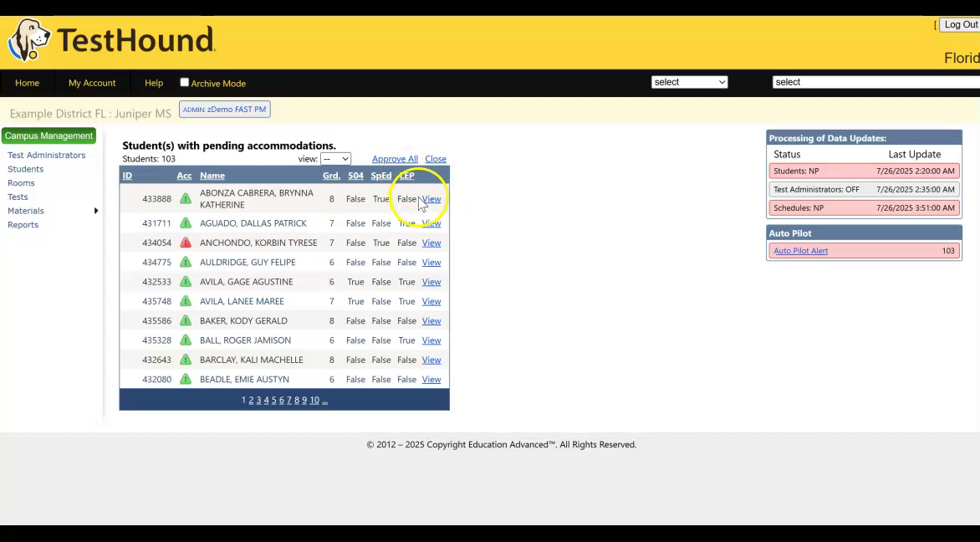This screenshot has width=980, height=542.
Task: Sort table by Acc column header
Action: coord(184,176)
